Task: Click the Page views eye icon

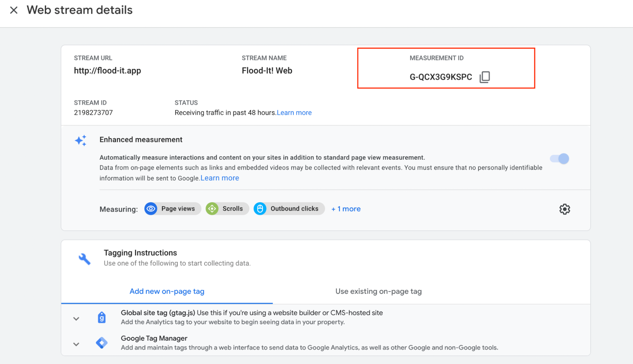Action: point(151,209)
